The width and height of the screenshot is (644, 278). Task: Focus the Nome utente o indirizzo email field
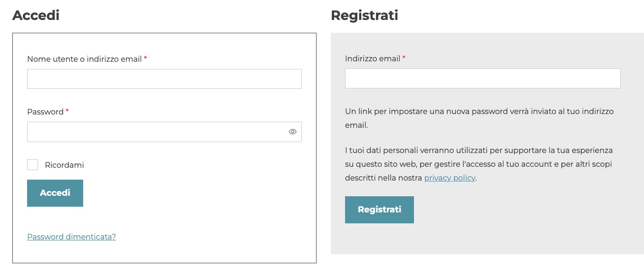(164, 79)
